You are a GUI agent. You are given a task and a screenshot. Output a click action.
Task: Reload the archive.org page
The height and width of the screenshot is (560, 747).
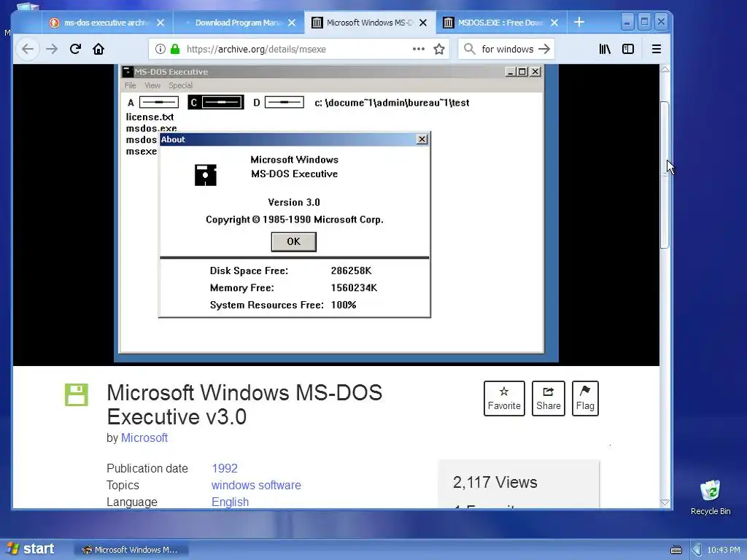pyautogui.click(x=75, y=49)
